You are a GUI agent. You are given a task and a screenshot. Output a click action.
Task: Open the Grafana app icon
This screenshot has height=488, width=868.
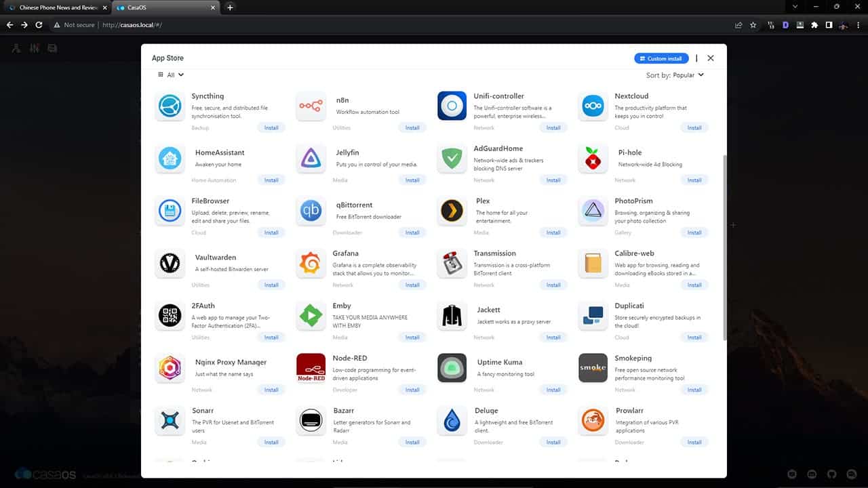coord(311,264)
